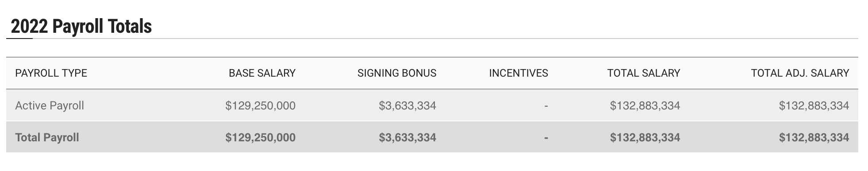Sort by Total Adj. Salary column header
This screenshot has height=171, width=868.
coord(800,73)
